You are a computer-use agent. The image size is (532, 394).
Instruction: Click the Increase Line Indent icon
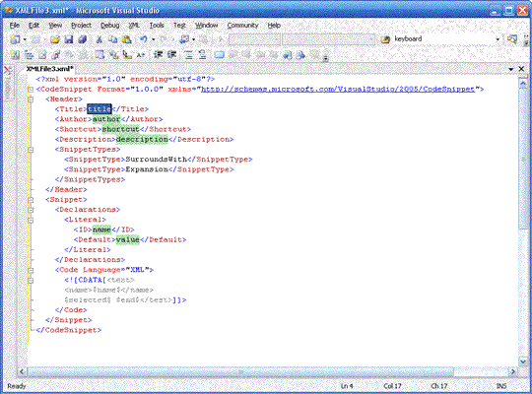171,54
